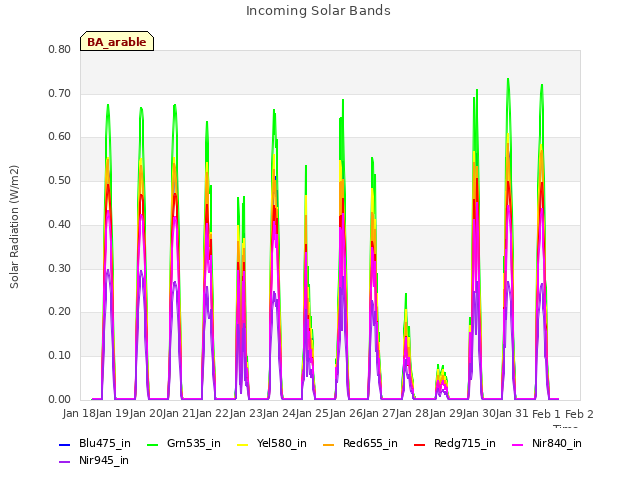Click the Feb 1 x-axis tick label
Viewport: 640px width, 480px height.
[x=546, y=414]
